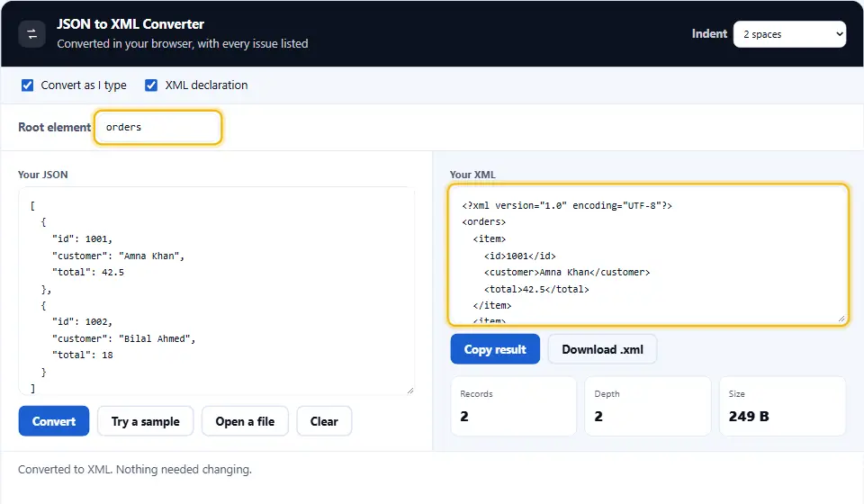Click the Root element label
864x504 pixels.
(55, 127)
